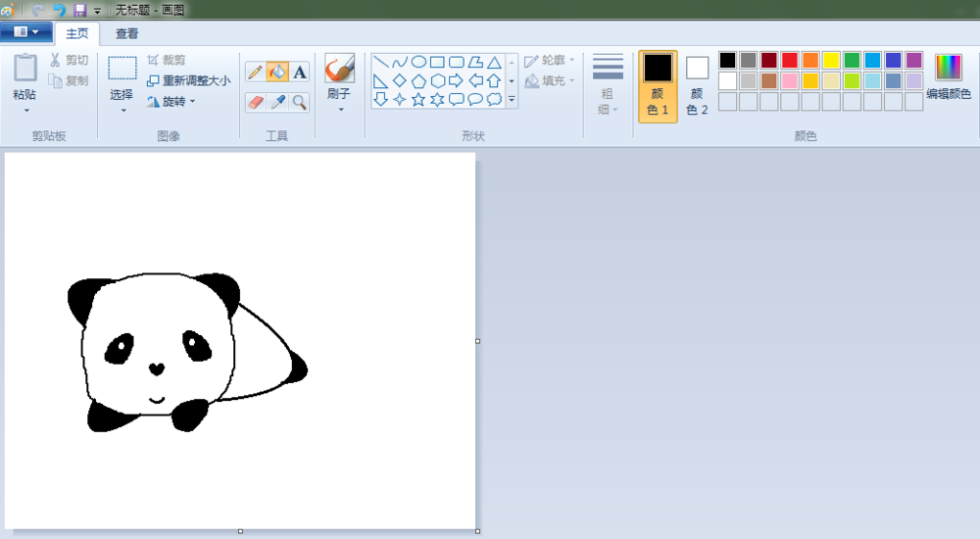Open the line Size dropdown

click(x=608, y=85)
